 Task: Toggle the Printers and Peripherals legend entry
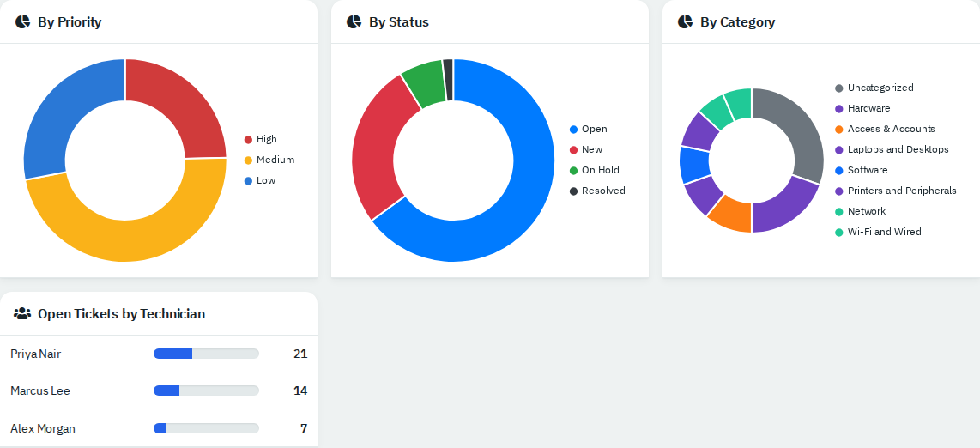pos(896,191)
